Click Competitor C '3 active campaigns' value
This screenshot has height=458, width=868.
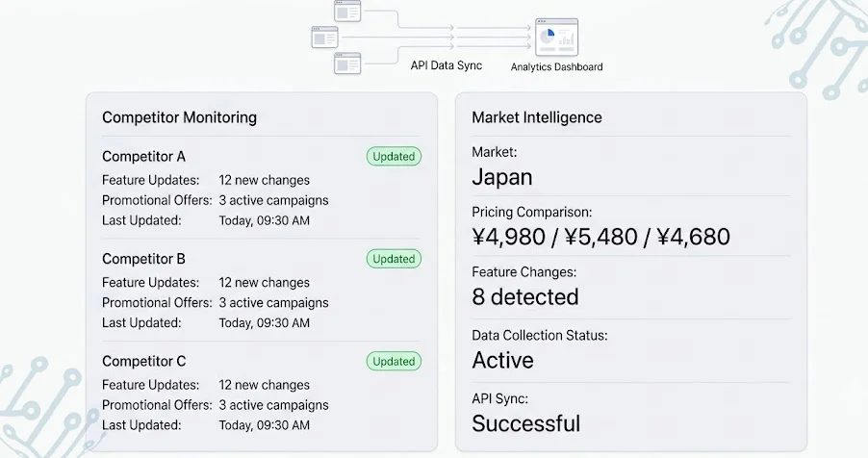coord(273,405)
